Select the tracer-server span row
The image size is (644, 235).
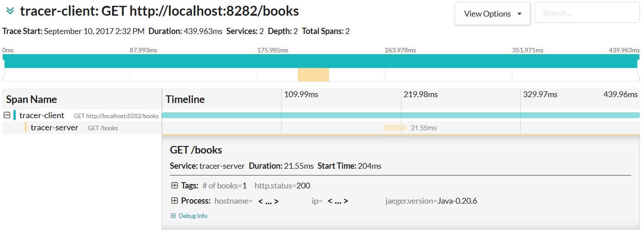(54, 128)
